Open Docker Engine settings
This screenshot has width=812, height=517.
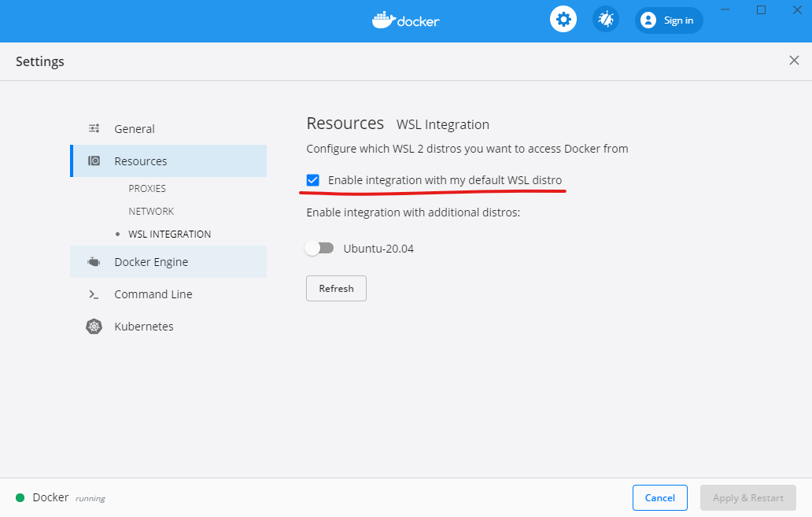(168, 261)
